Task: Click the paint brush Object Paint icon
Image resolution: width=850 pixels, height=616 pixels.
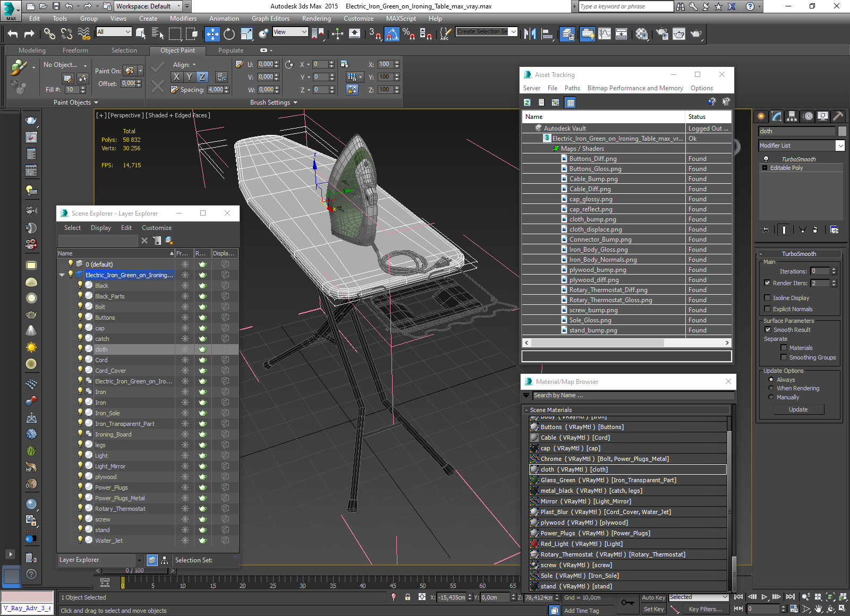Action: point(19,67)
